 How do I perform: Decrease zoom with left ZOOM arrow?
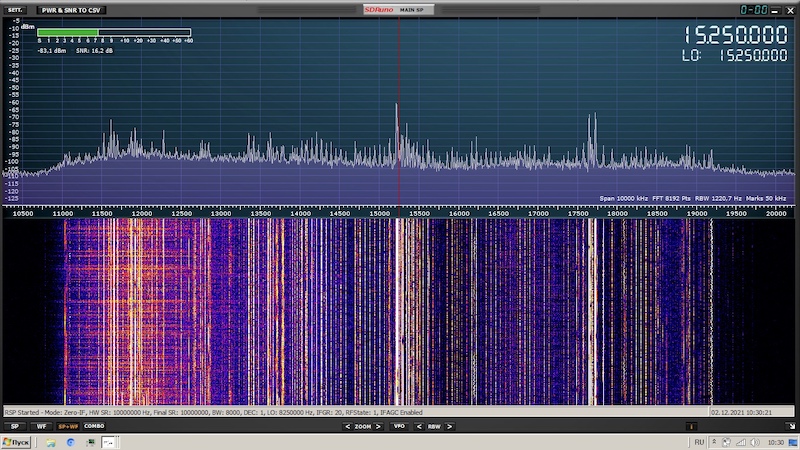click(x=346, y=426)
